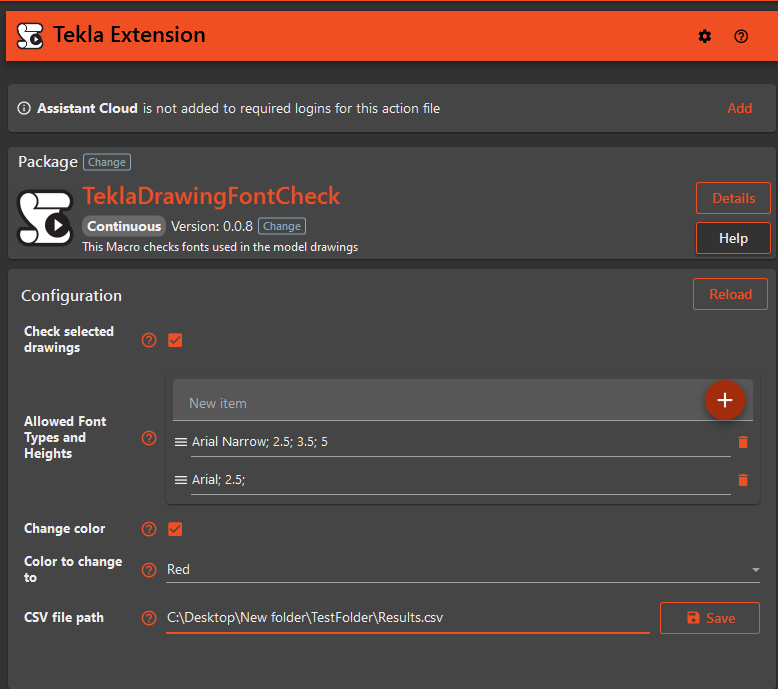
Task: Click Add for Assistant Cloud login
Action: pyautogui.click(x=739, y=108)
